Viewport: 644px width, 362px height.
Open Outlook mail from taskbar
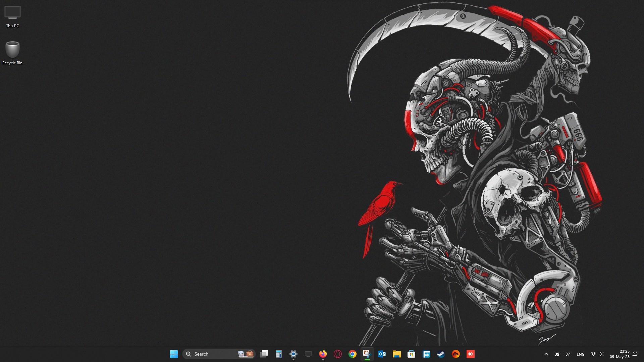[382, 354]
